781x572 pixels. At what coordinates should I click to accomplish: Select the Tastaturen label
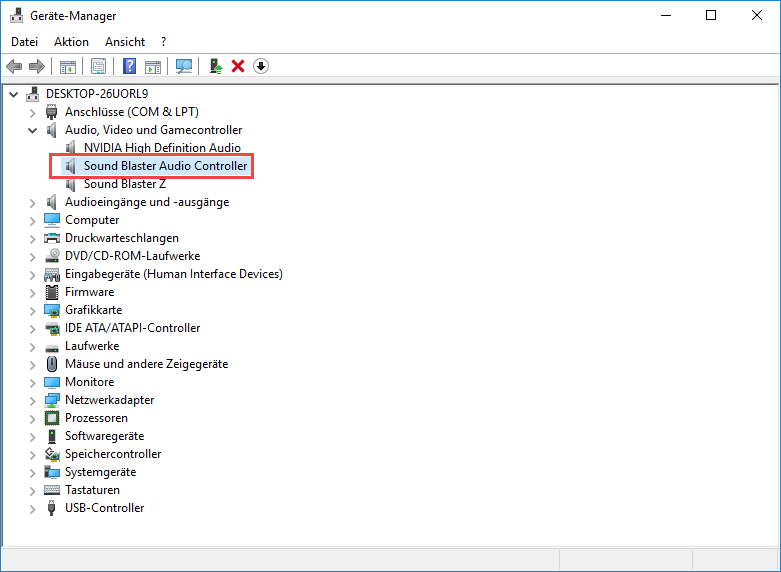click(x=93, y=490)
